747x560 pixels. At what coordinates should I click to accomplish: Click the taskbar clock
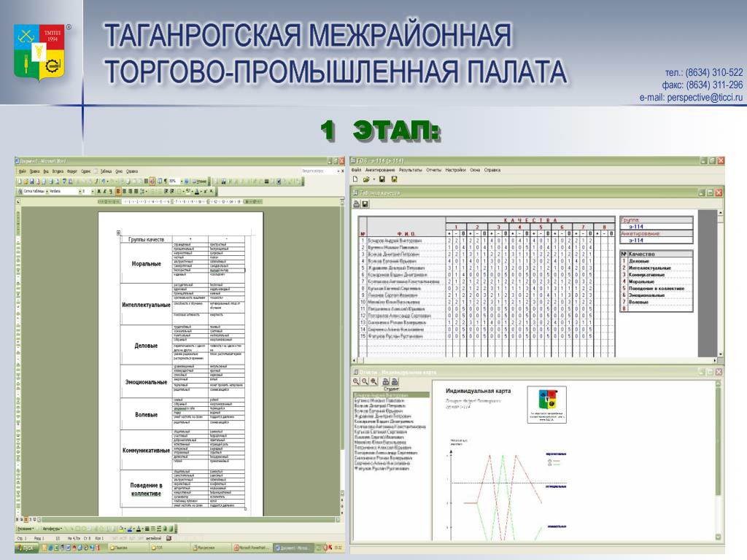[x=338, y=548]
